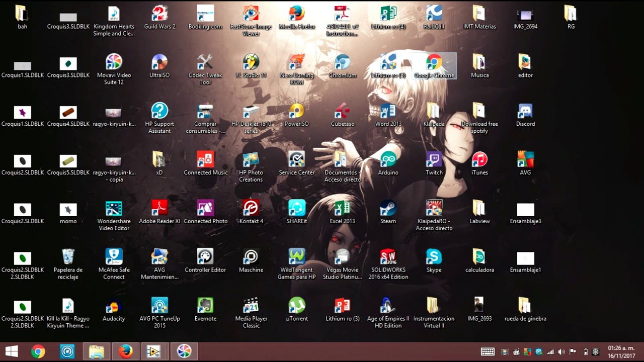This screenshot has width=644, height=362.
Task: Select the Maschine desktop icon
Action: (251, 261)
